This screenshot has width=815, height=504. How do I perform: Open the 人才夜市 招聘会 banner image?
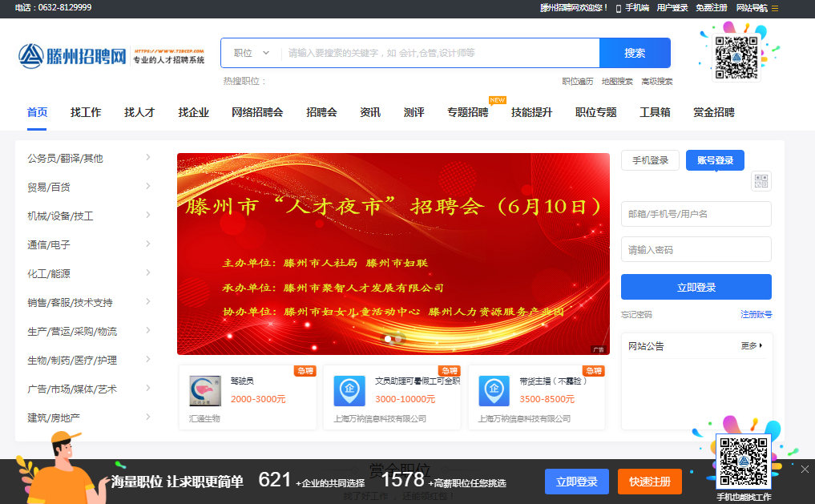coord(393,253)
